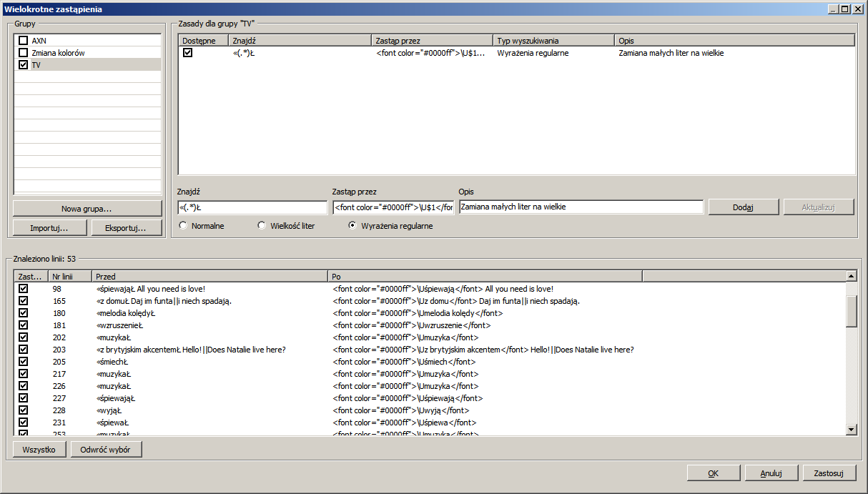The image size is (868, 494).
Task: Apply changes with Zastosuj
Action: pyautogui.click(x=829, y=473)
